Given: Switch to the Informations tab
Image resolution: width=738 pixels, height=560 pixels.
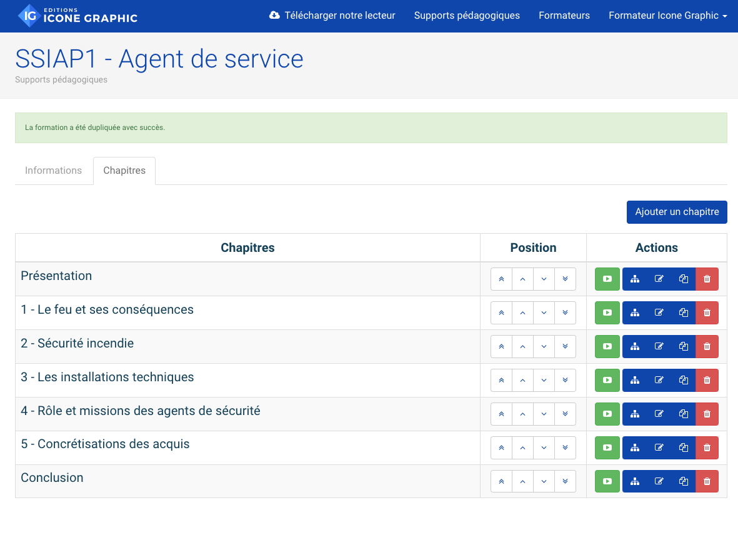Looking at the screenshot, I should pos(53,171).
